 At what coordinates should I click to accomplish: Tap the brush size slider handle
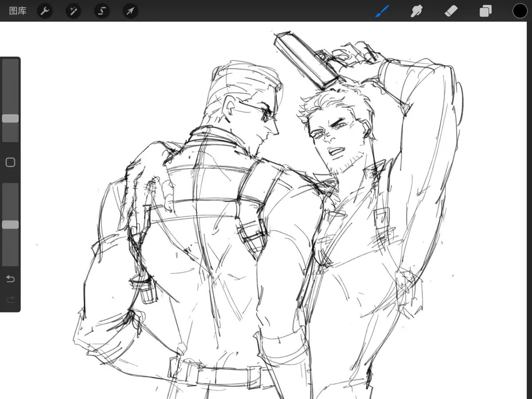click(10, 118)
